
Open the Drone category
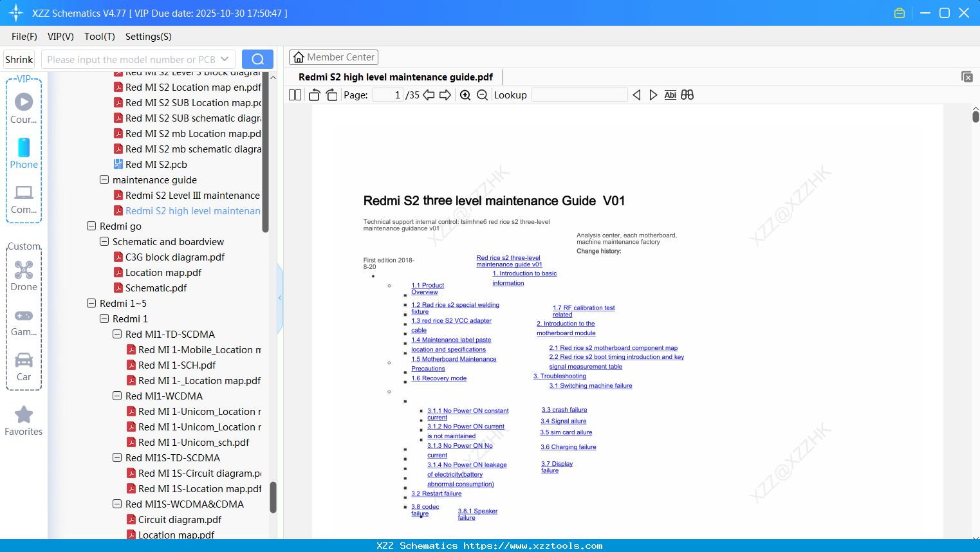pyautogui.click(x=24, y=276)
